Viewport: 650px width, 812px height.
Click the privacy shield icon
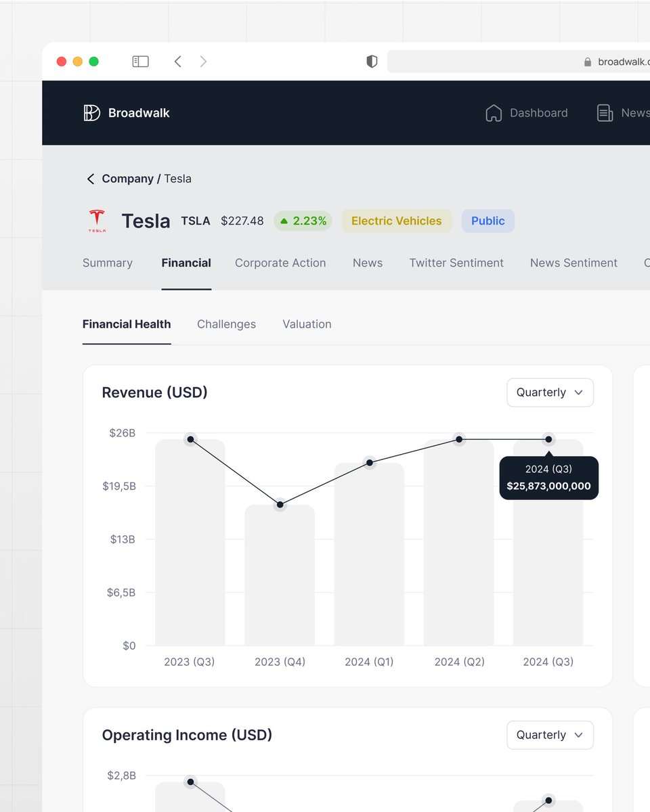click(x=372, y=62)
